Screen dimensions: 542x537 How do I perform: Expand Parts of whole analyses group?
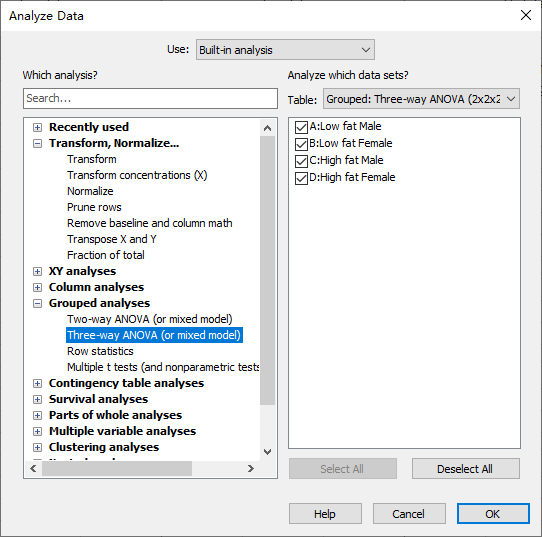coord(37,415)
